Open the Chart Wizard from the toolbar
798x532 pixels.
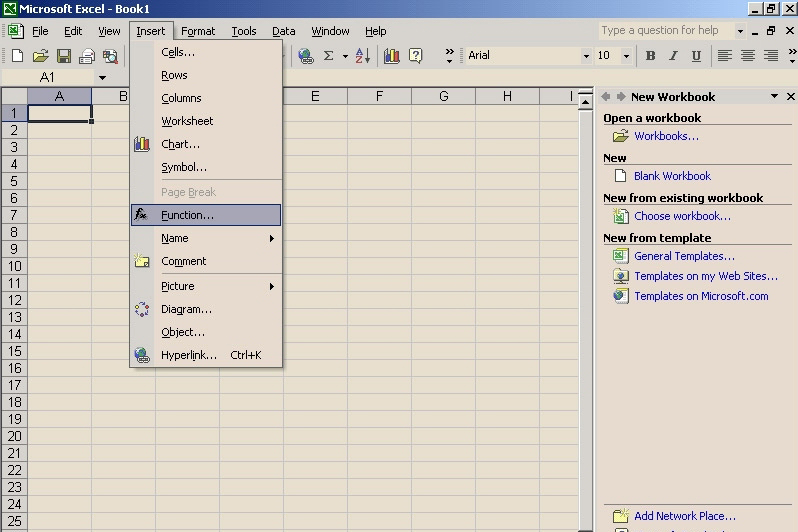[391, 56]
